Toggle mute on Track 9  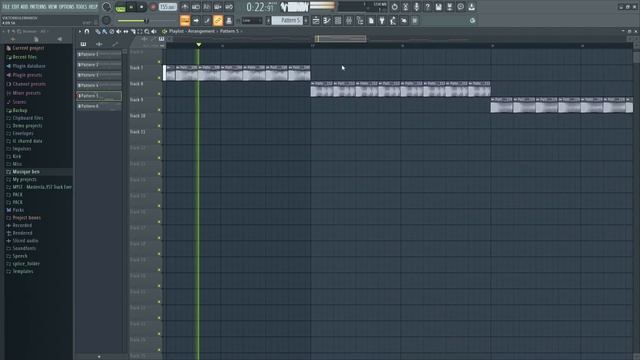[x=159, y=110]
